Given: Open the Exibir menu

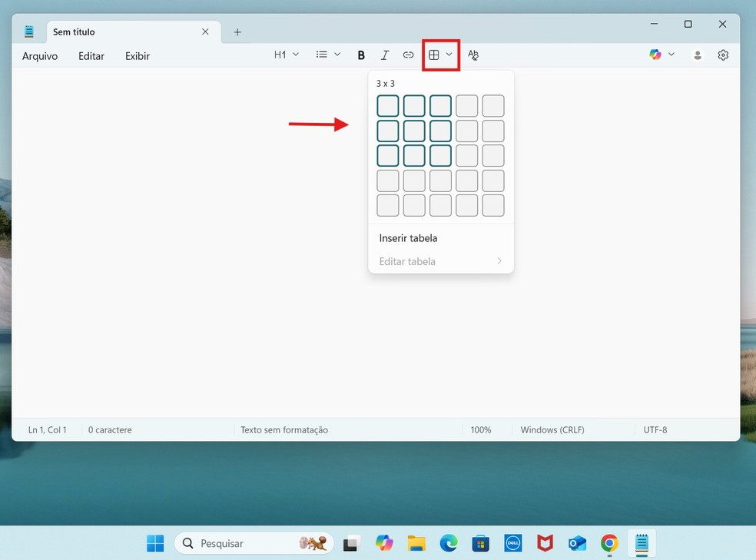Looking at the screenshot, I should [x=138, y=56].
